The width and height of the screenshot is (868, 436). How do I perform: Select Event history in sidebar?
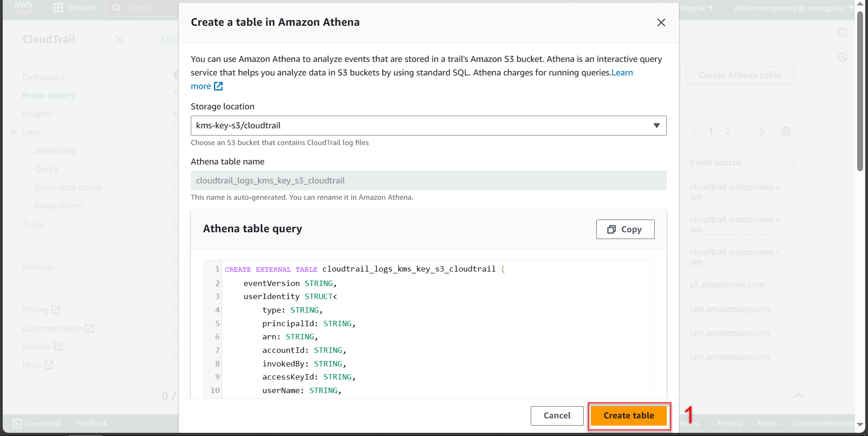(49, 96)
